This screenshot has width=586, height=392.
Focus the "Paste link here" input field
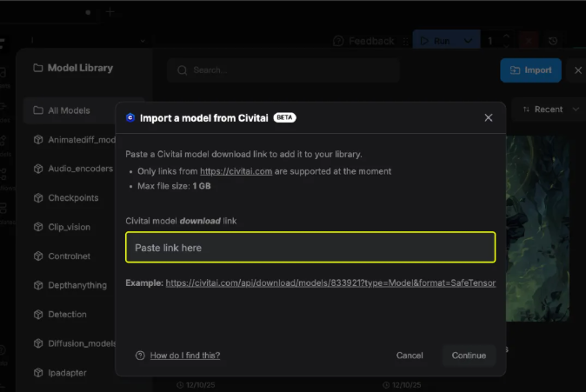(310, 248)
